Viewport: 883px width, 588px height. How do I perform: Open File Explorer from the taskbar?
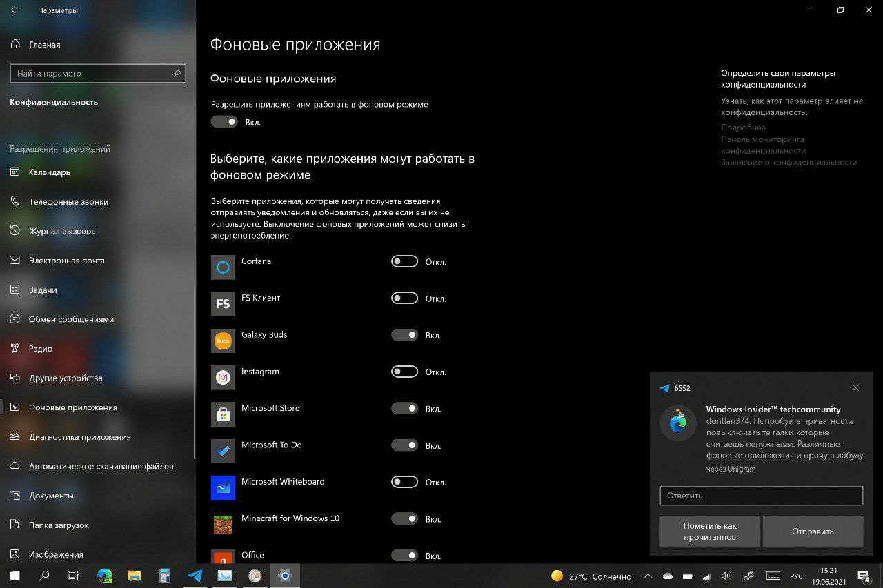tap(135, 576)
